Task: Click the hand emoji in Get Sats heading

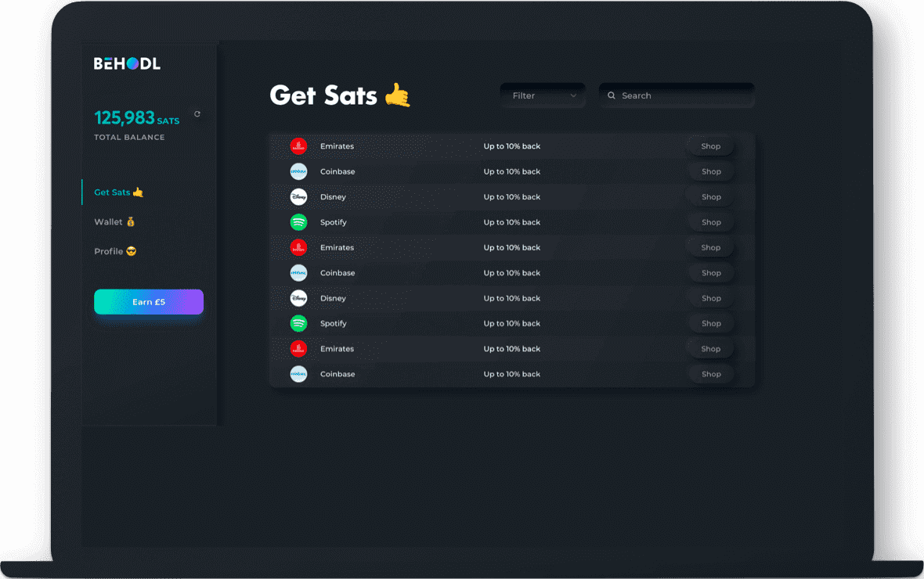Action: 398,95
